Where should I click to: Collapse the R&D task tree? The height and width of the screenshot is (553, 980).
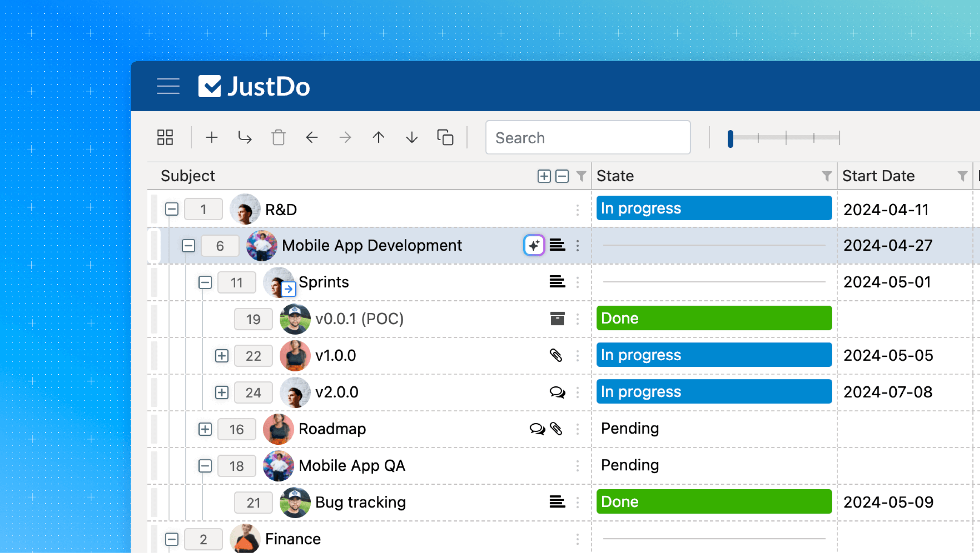[x=172, y=209]
